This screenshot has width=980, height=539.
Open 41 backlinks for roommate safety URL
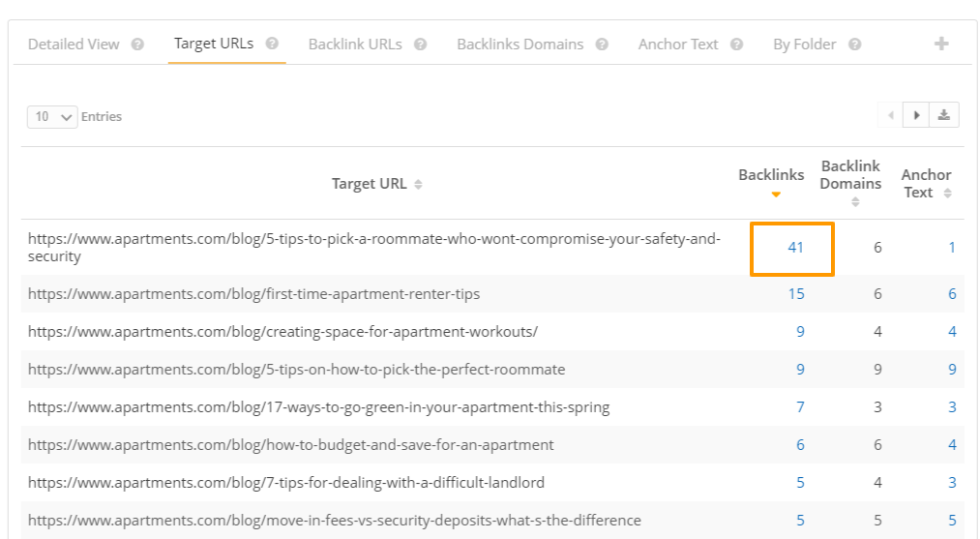pyautogui.click(x=795, y=248)
